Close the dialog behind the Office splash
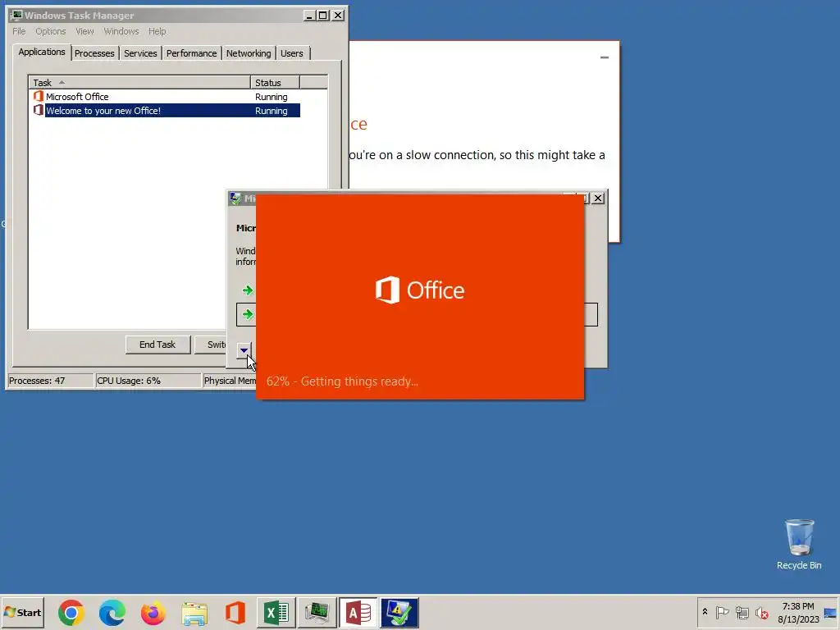The image size is (840, 630). pyautogui.click(x=598, y=199)
